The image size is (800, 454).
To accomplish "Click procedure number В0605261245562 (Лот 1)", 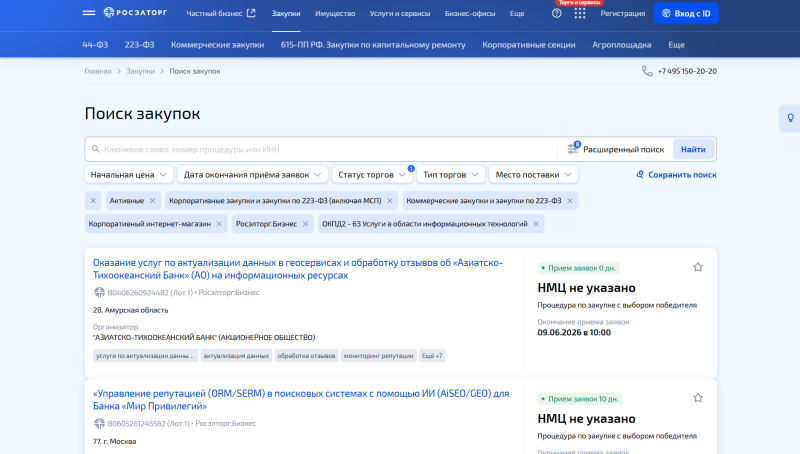I will 148,423.
